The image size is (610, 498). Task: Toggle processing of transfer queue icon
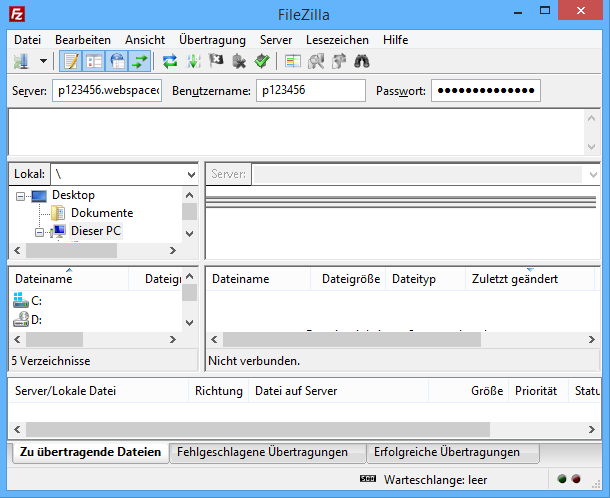[193, 61]
